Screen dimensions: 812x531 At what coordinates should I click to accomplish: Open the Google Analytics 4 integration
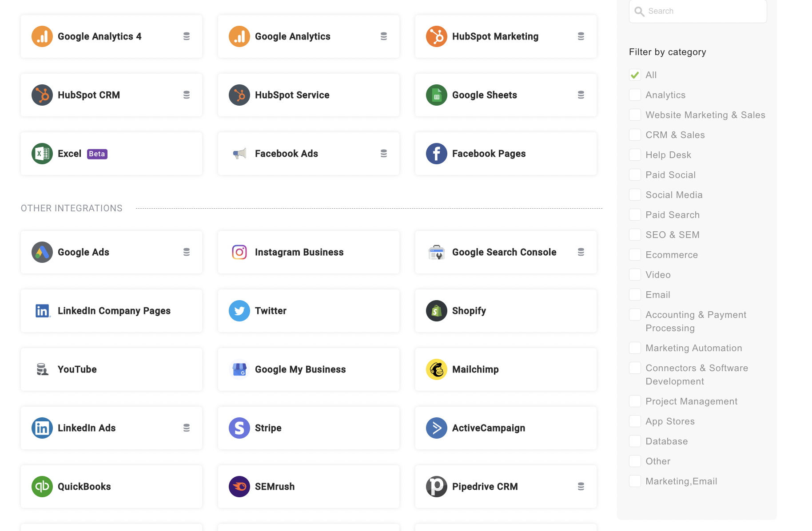tap(111, 36)
